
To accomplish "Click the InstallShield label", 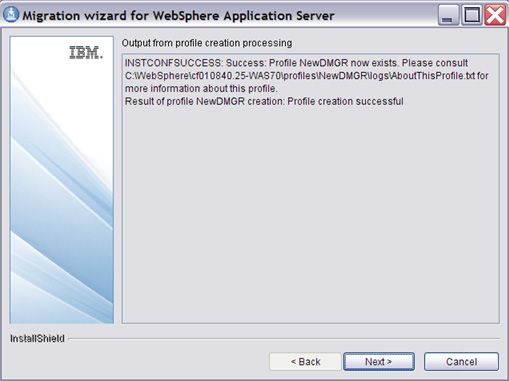I will coord(37,339).
